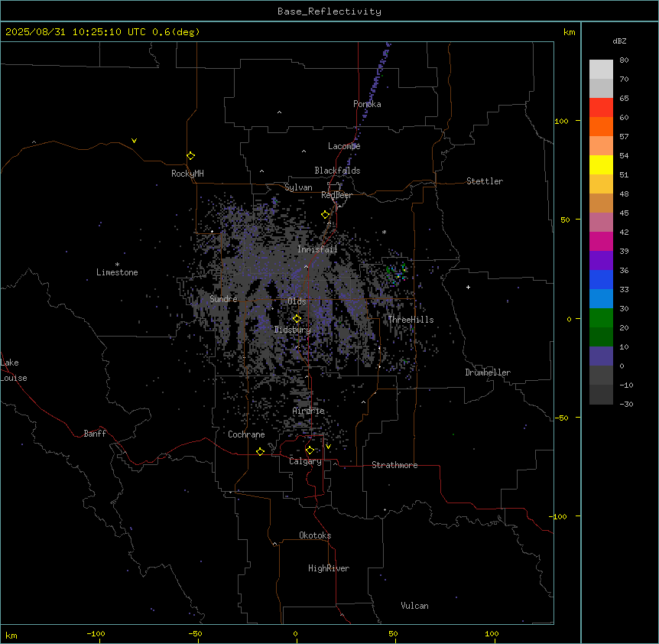
Task: Click the purple 36-39 dBZ legend swatch
Action: [601, 261]
